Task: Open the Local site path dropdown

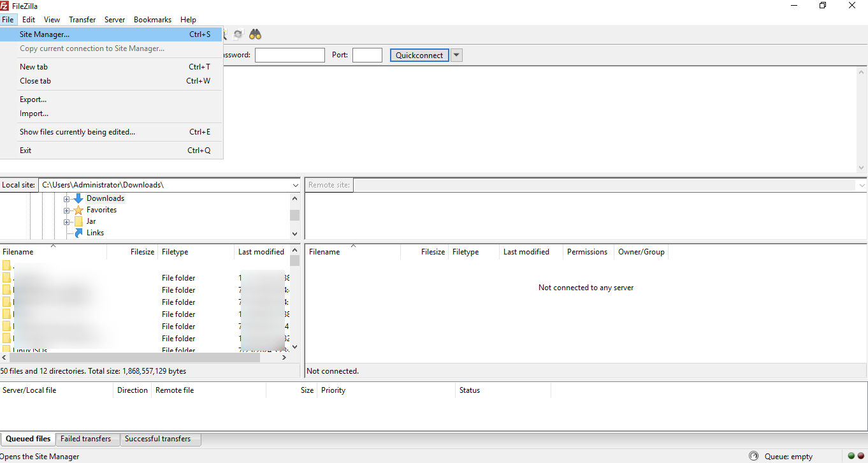Action: [294, 185]
